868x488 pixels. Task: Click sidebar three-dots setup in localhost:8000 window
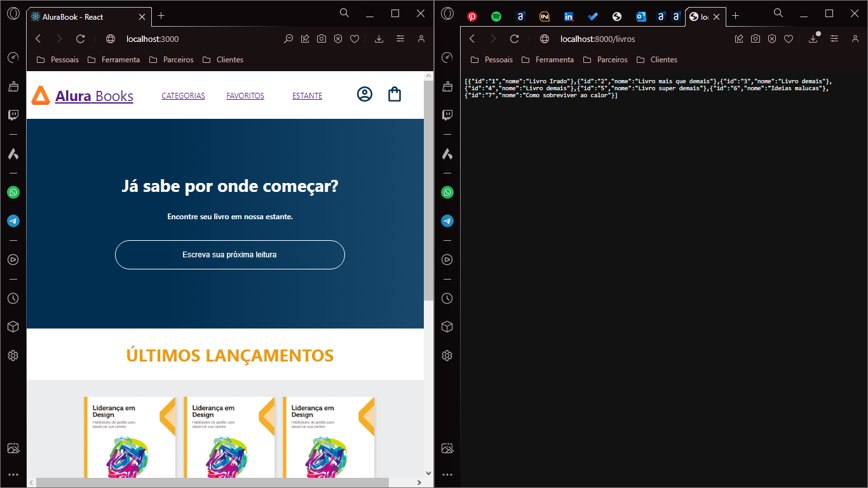click(x=447, y=475)
